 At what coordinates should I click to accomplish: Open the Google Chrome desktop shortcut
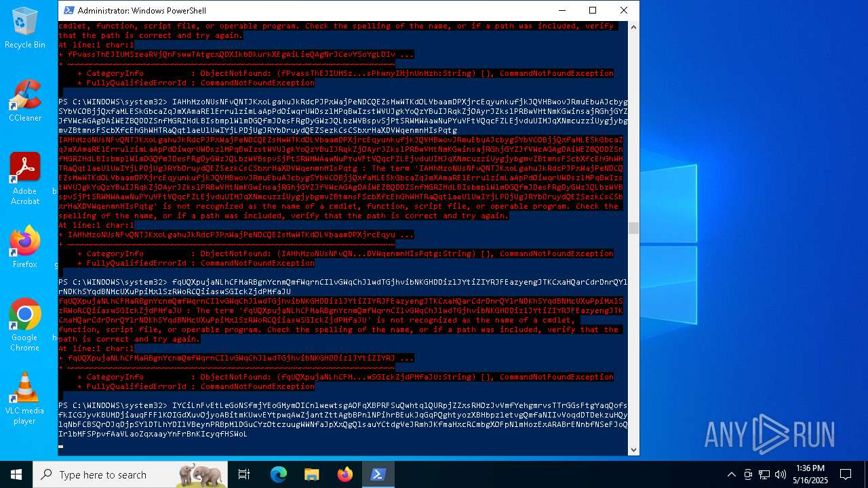pos(25,325)
